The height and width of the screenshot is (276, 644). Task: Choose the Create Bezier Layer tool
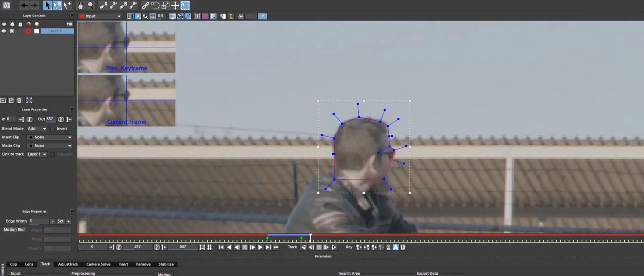click(x=123, y=5)
